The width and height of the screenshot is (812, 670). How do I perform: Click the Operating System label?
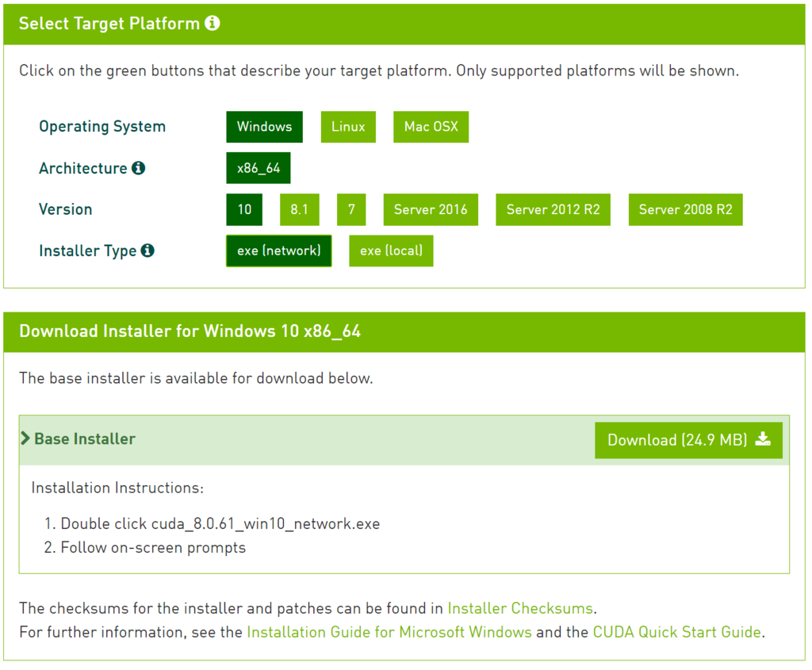102,126
